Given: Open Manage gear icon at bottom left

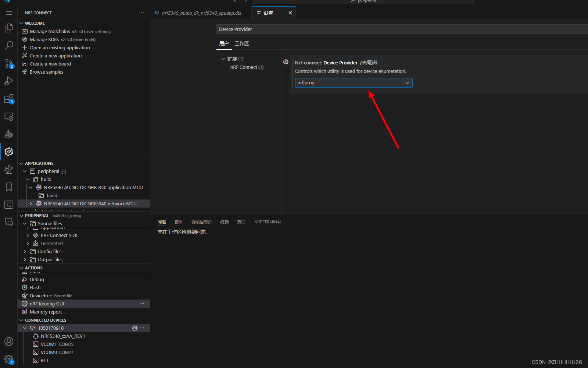Looking at the screenshot, I should click(9, 359).
